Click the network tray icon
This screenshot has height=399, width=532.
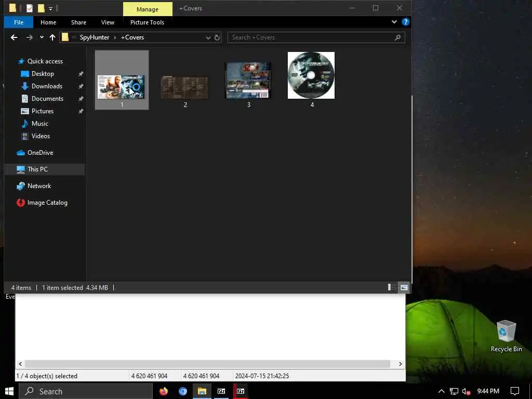pos(454,391)
